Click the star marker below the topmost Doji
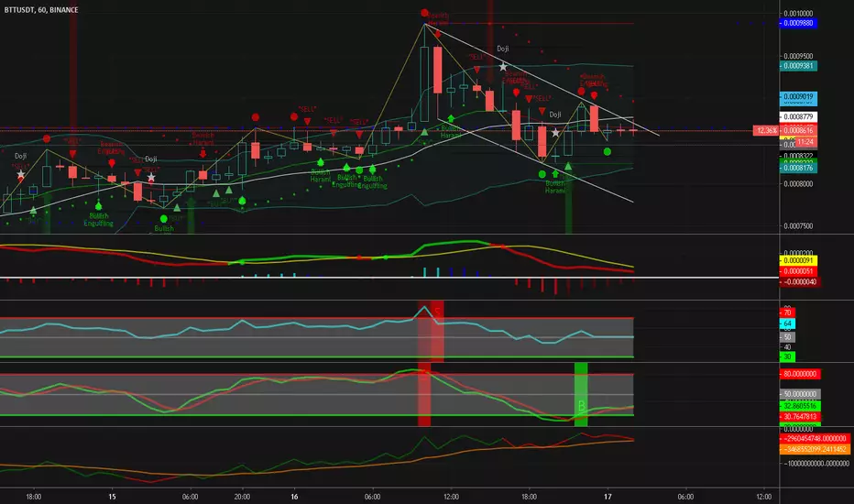Image resolution: width=854 pixels, height=504 pixels. coord(503,67)
